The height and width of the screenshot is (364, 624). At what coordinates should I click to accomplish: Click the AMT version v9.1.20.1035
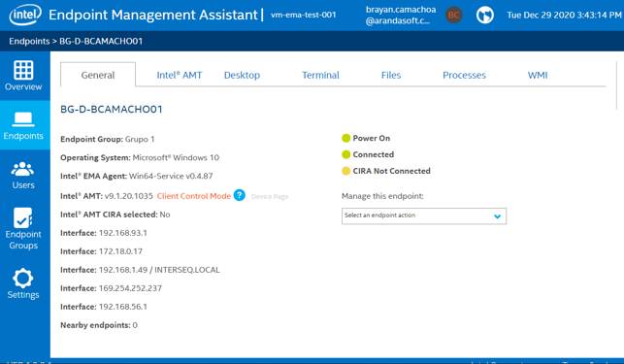click(x=128, y=196)
